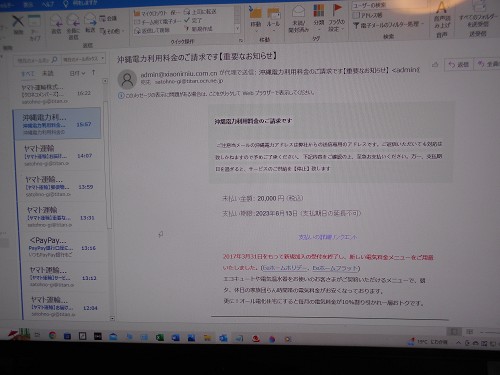Click the search magnifier in mailbox search box
The width and height of the screenshot is (500, 375).
[54, 60]
